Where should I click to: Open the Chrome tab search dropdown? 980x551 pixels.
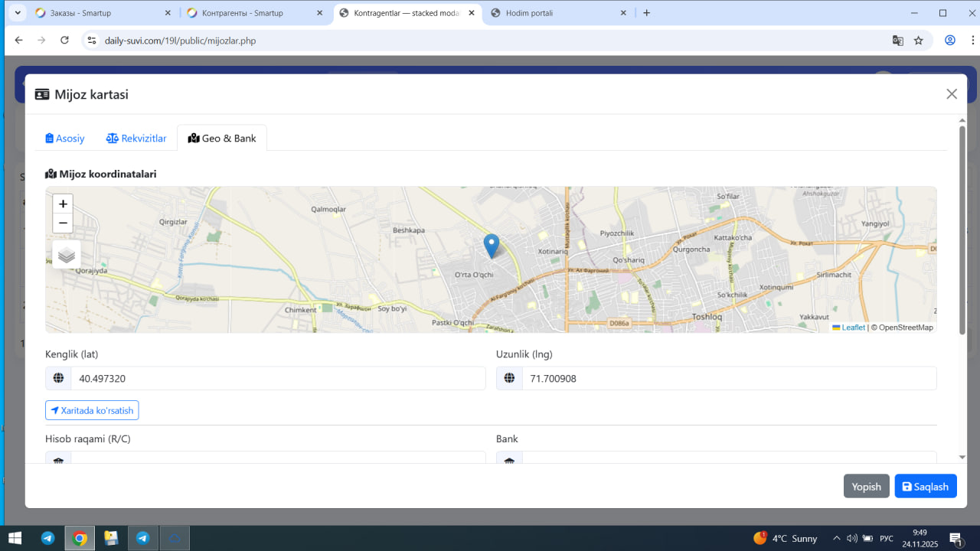click(18, 13)
